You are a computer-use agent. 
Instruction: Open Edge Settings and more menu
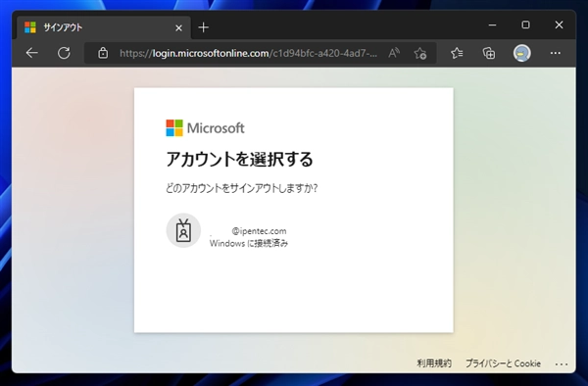tap(556, 53)
